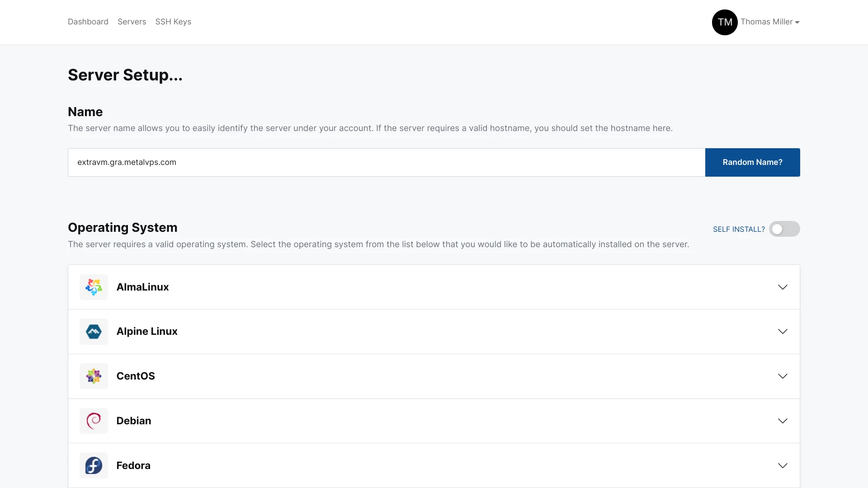Image resolution: width=868 pixels, height=488 pixels.
Task: Expand the CentOS chevron arrow
Action: click(783, 376)
